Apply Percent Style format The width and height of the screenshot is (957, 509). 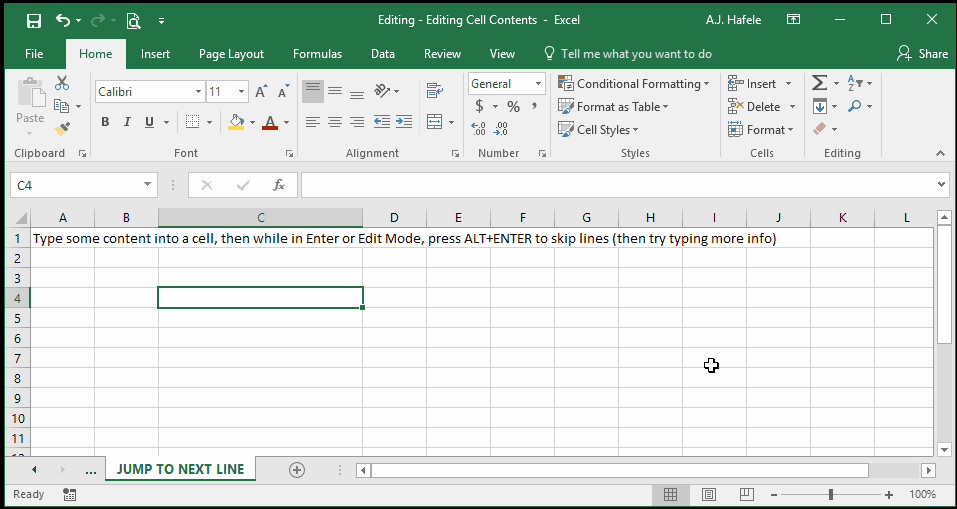coord(513,107)
